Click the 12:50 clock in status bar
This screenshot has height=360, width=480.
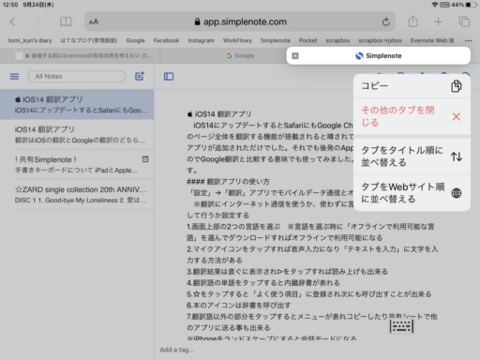[10, 5]
